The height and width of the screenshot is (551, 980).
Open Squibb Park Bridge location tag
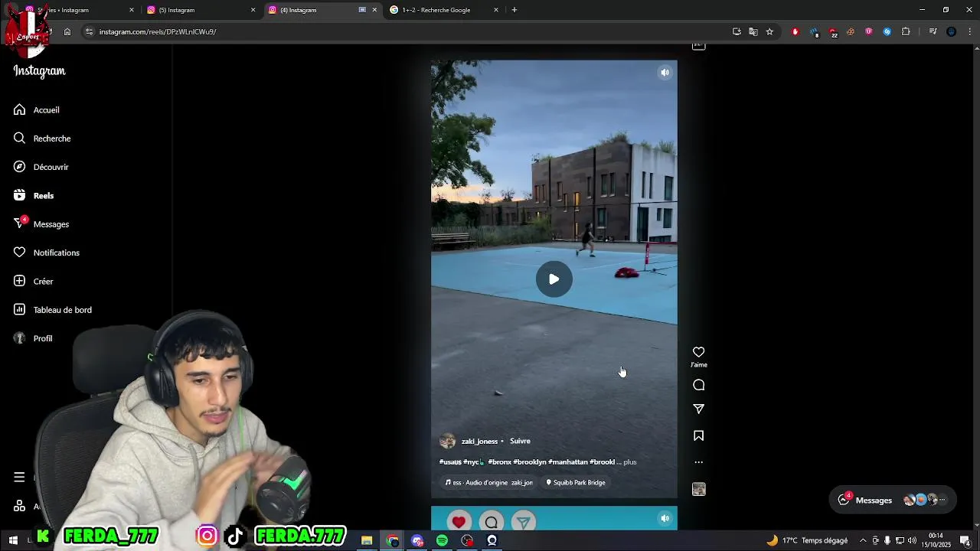575,483
